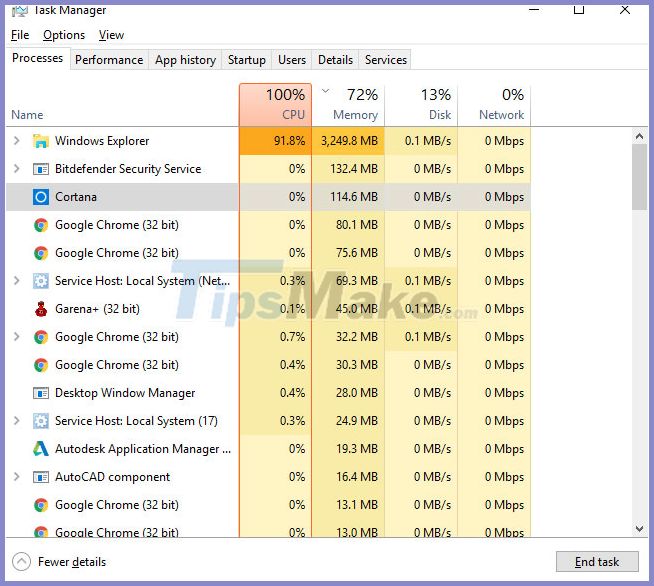Switch to the Services tab

coord(386,60)
